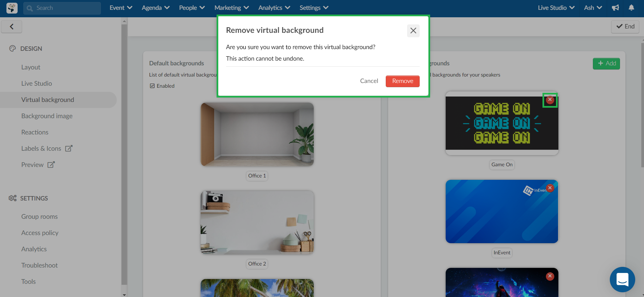Click the Search input field
Viewport: 644px width, 297px height.
[x=62, y=8]
